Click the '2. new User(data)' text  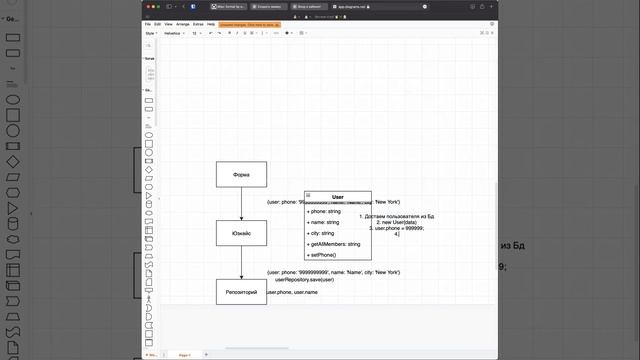pyautogui.click(x=396, y=222)
